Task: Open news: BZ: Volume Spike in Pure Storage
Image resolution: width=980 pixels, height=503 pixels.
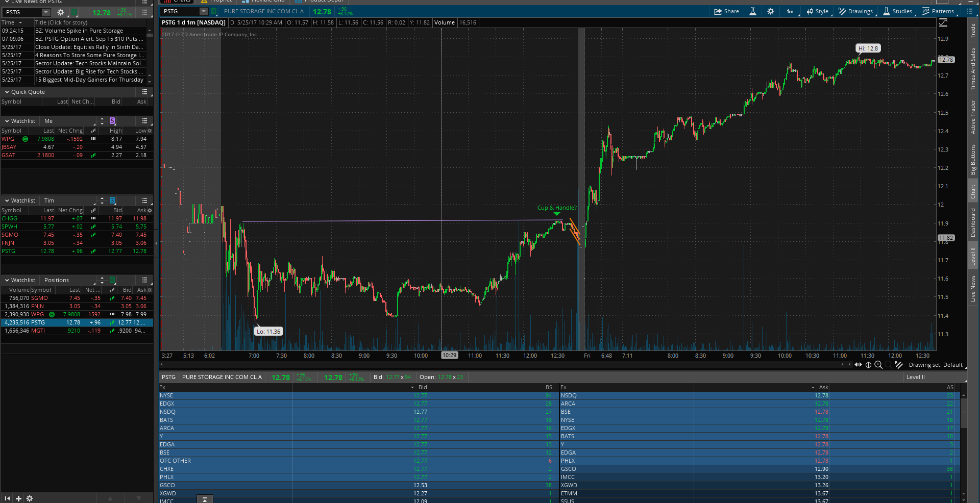Action: click(x=79, y=31)
